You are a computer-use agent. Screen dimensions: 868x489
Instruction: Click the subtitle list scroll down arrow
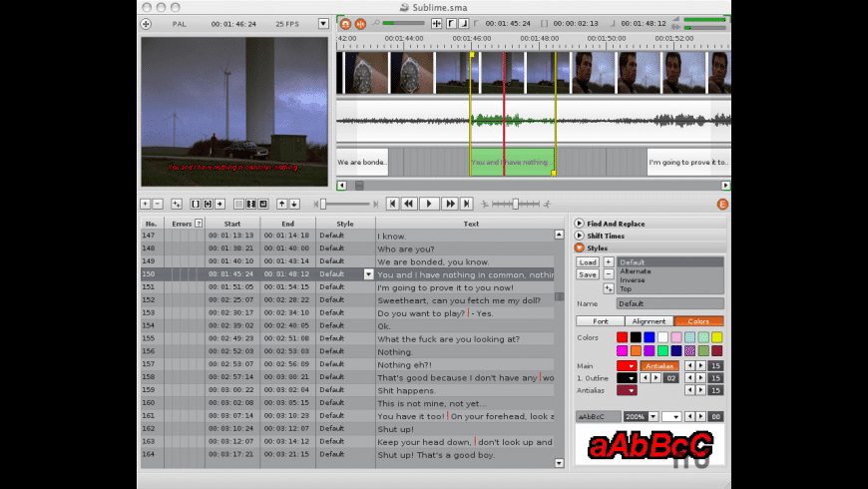pos(559,463)
